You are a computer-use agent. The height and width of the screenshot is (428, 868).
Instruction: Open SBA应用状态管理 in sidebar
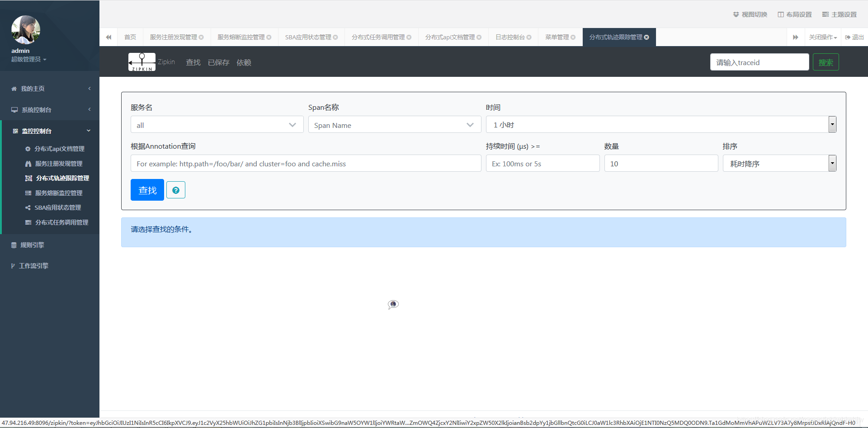57,207
